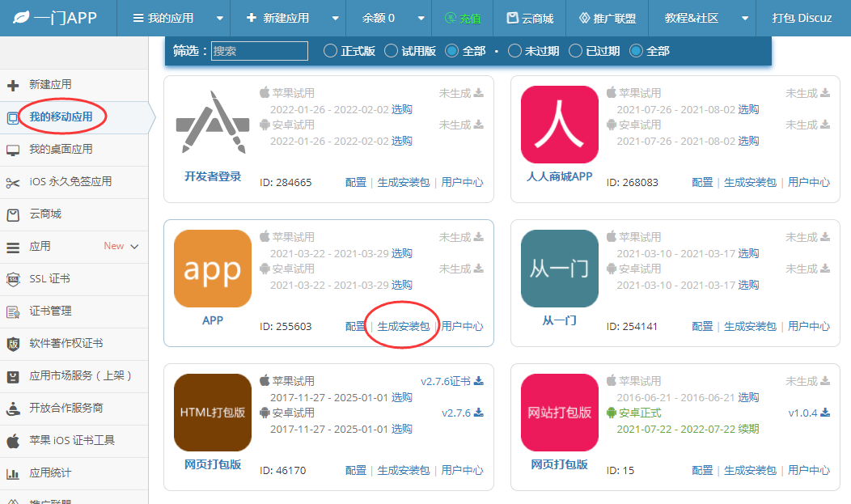The height and width of the screenshot is (504, 851).
Task: Select the 未过期 radio filter
Action: [514, 51]
